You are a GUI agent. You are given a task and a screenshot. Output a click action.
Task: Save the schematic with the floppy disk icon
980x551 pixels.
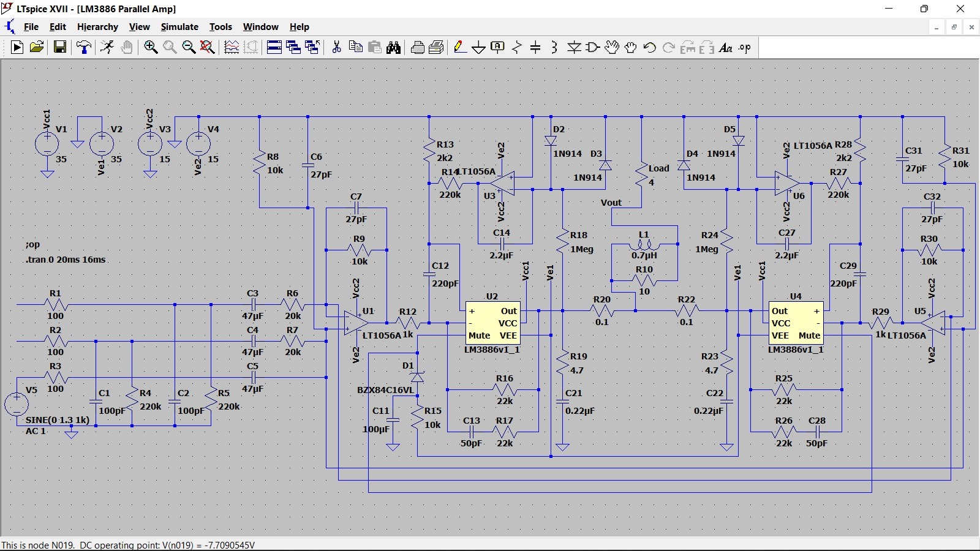[60, 47]
